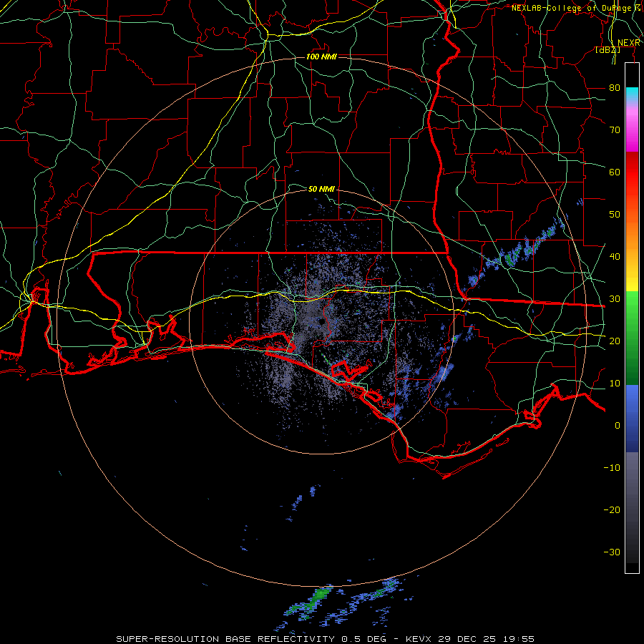The image size is (644, 644).
Task: Click the -20 value on the dBZ scale
Action: pyautogui.click(x=612, y=510)
